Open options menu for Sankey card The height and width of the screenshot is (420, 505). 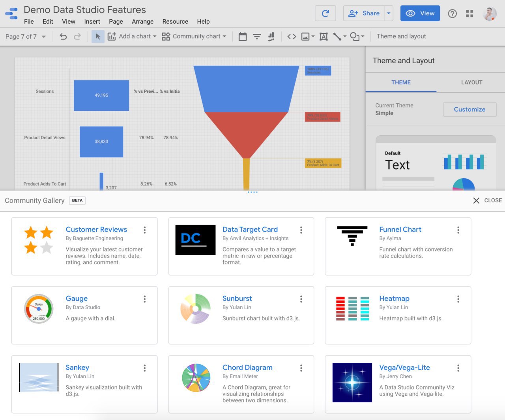click(x=145, y=368)
